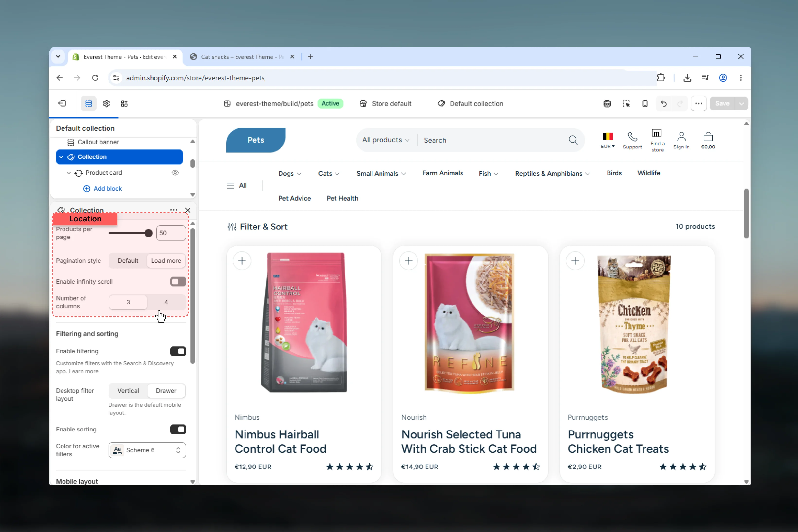Viewport: 798px width, 532px height.
Task: Click the Pets store logo
Action: [256, 140]
